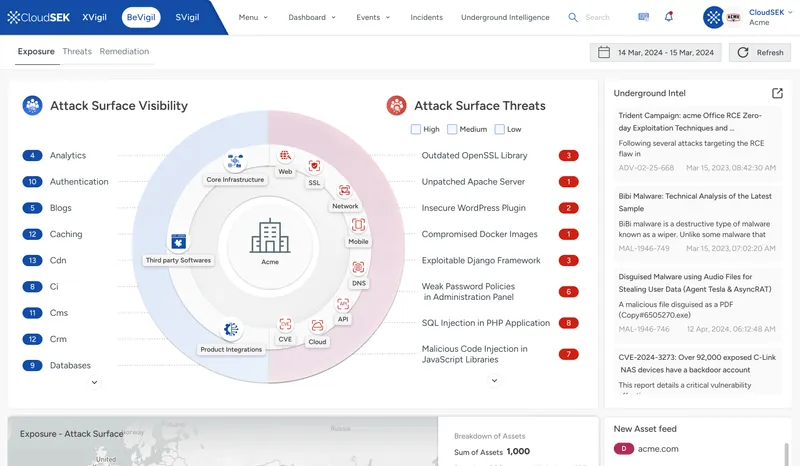This screenshot has height=466, width=800.
Task: Select the Core Infrastructure icon
Action: (235, 162)
